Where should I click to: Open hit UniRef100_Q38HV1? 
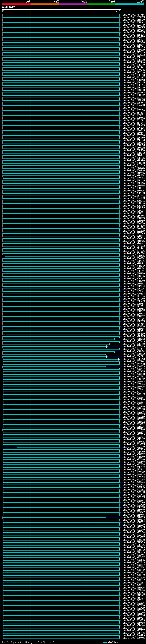[134, 22]
